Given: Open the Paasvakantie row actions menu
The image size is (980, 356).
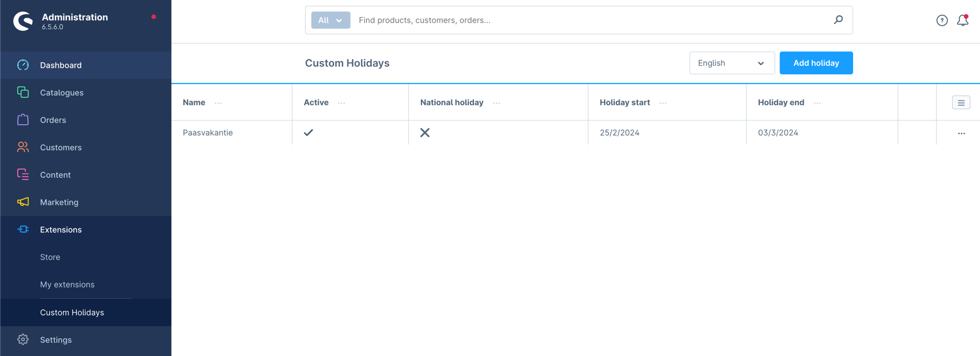Looking at the screenshot, I should [962, 133].
